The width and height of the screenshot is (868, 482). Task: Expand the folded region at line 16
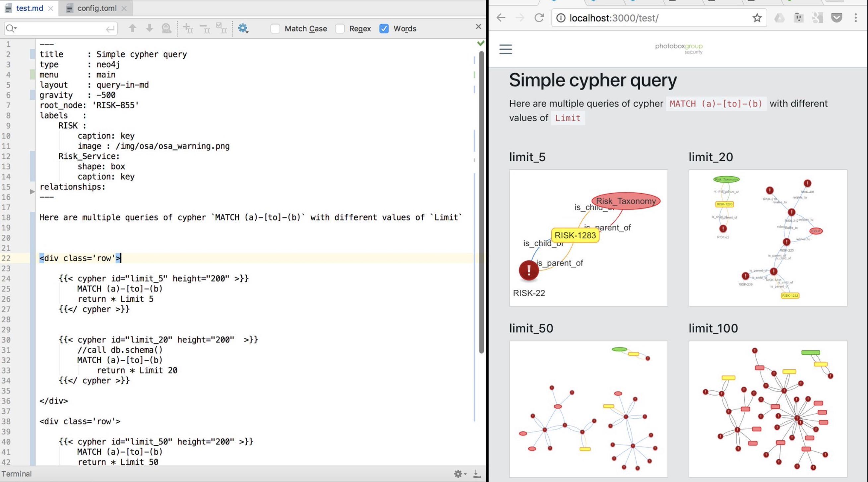[x=32, y=192]
